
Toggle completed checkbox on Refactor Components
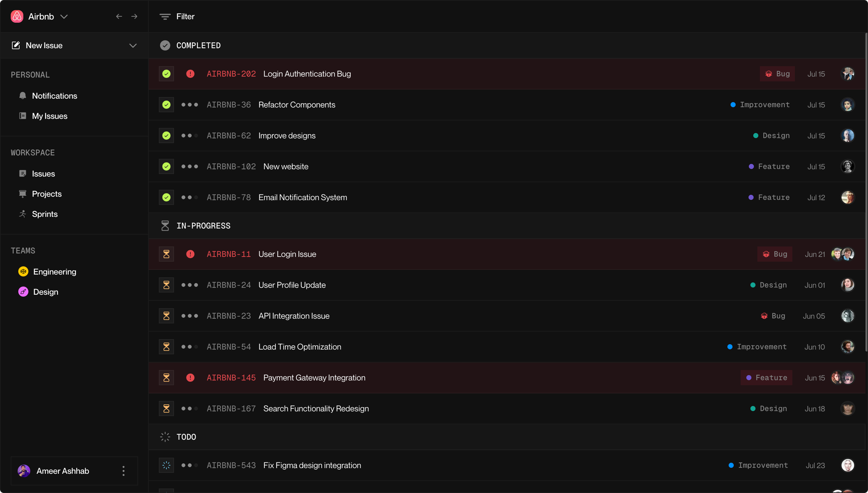(166, 105)
